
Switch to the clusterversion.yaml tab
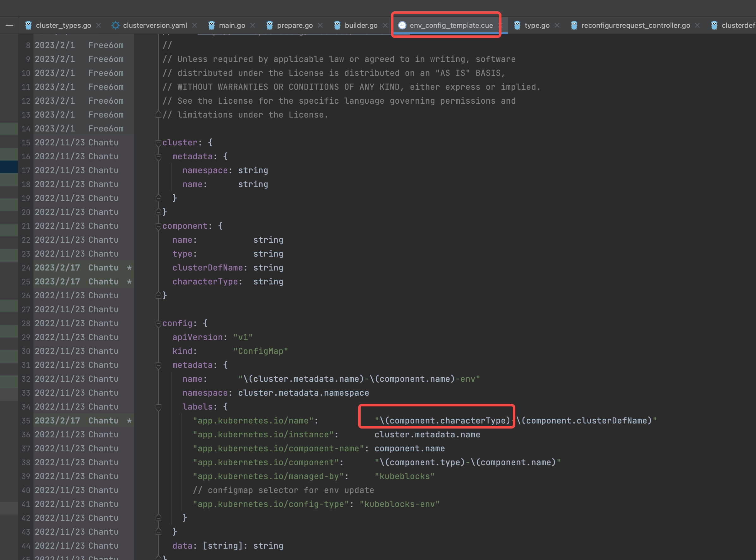tap(155, 25)
